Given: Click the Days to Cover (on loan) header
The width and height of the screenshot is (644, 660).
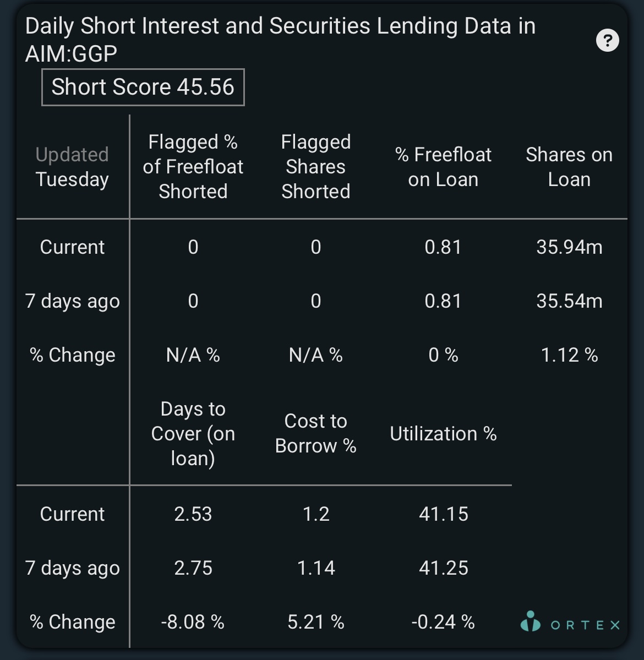Looking at the screenshot, I should tap(193, 434).
